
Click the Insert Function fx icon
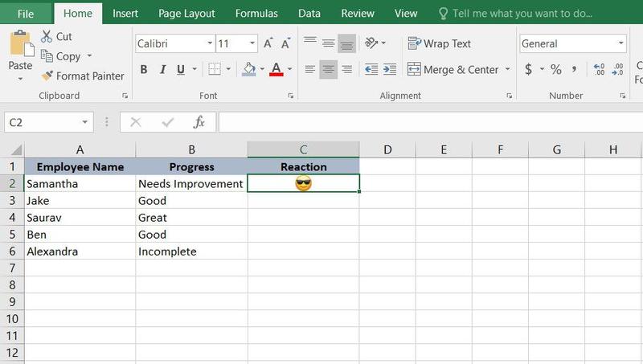199,122
